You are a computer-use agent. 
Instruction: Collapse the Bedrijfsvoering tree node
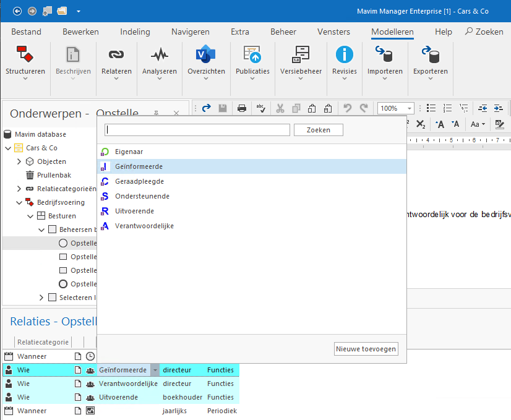(19, 202)
